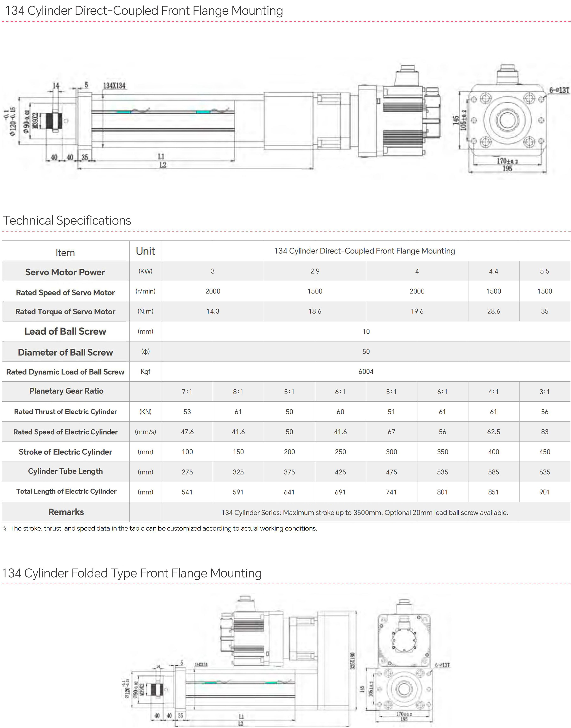Click the 'Stroke of Electric Cylinder' row label
This screenshot has height=728, width=571.
coord(65,452)
